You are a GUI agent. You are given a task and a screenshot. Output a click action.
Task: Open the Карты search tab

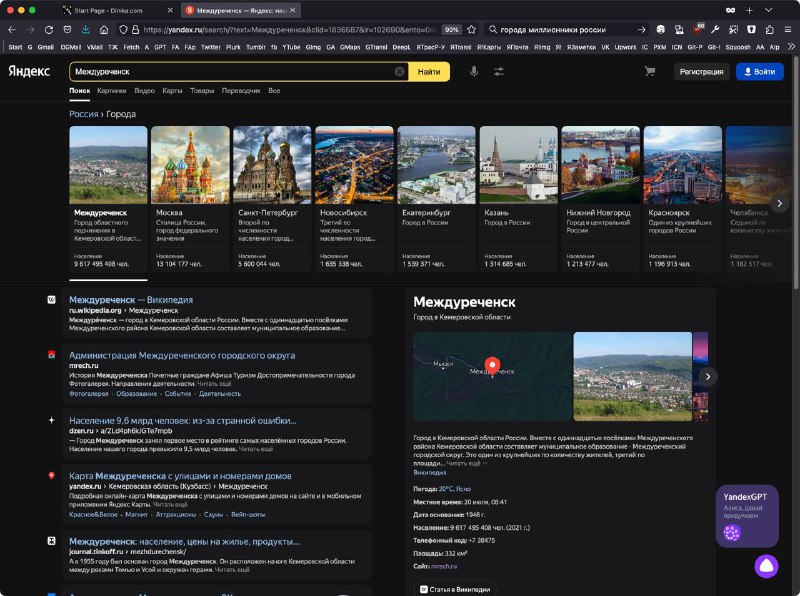pyautogui.click(x=172, y=91)
